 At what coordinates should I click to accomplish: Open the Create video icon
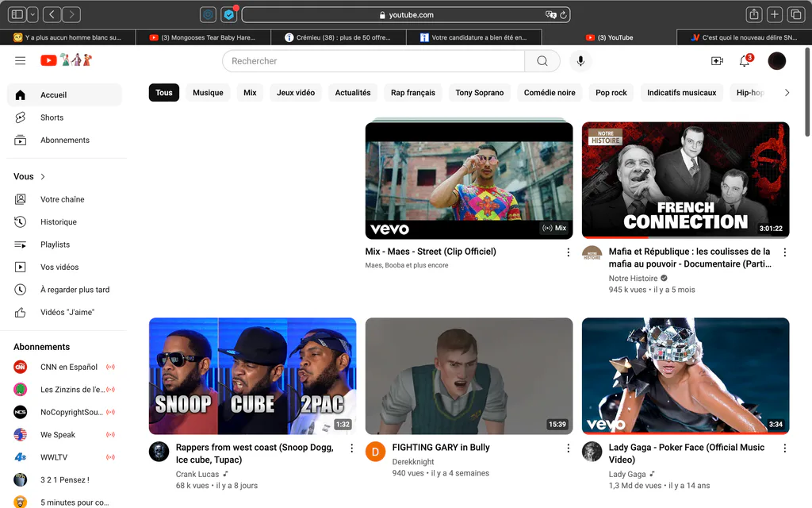coord(717,61)
